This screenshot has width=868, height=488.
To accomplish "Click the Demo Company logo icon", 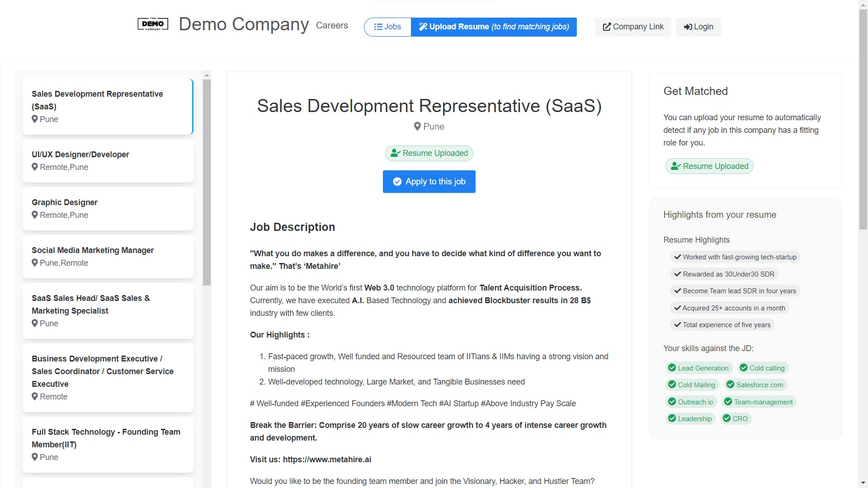I will pyautogui.click(x=153, y=24).
